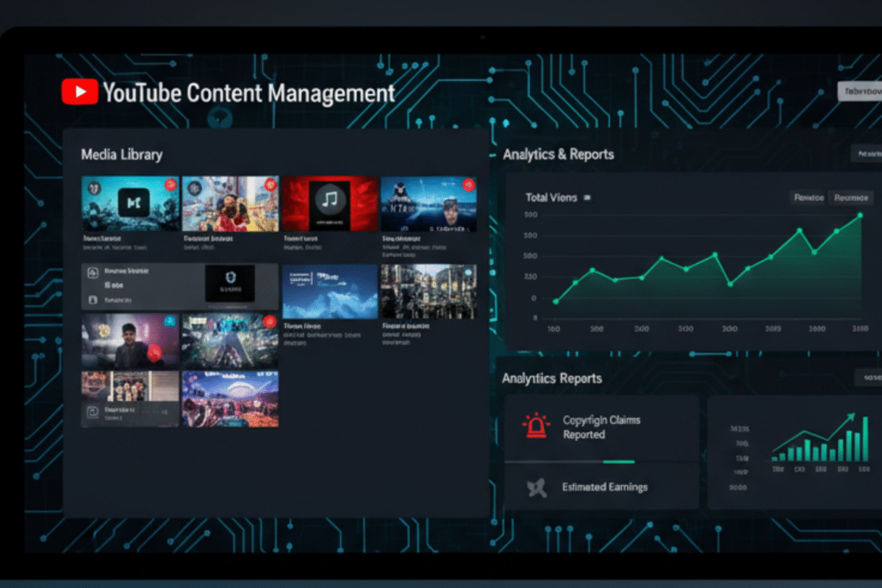Click red badge on second Media Library thumbnail

click(270, 184)
